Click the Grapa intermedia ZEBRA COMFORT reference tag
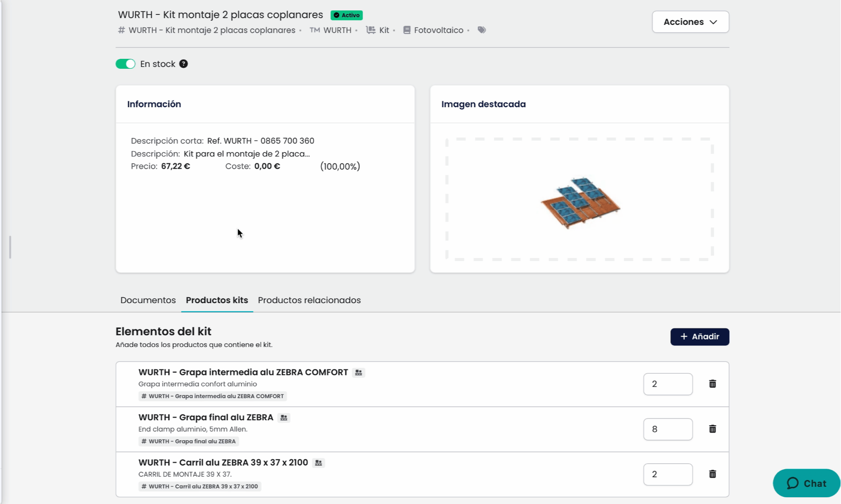841x504 pixels. (213, 396)
